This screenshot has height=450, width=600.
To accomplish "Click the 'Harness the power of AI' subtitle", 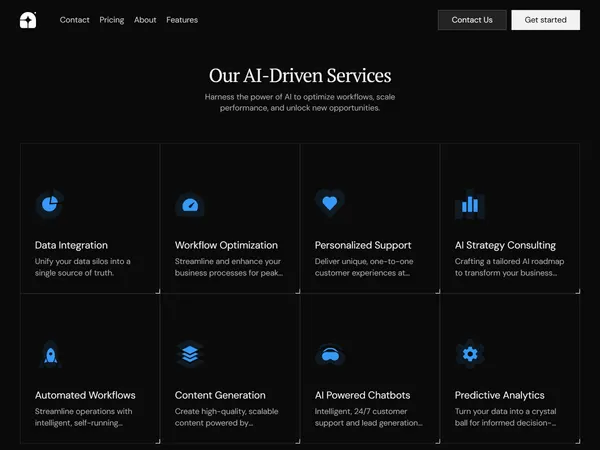I will (300, 102).
